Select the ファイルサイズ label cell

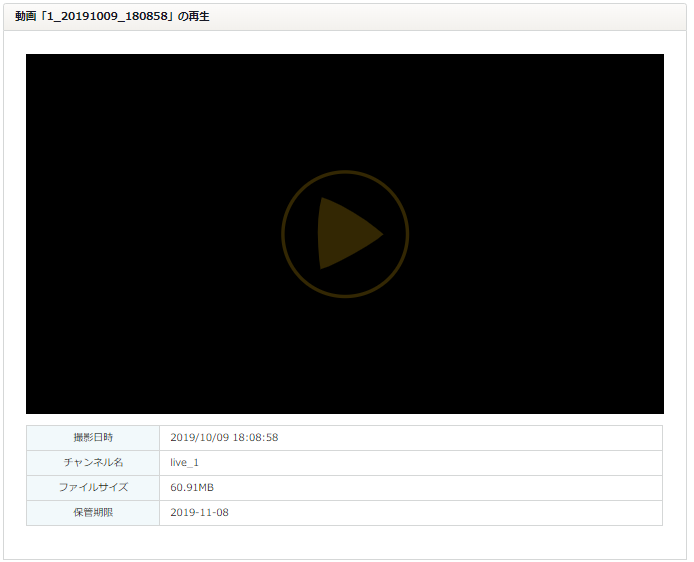(x=93, y=488)
